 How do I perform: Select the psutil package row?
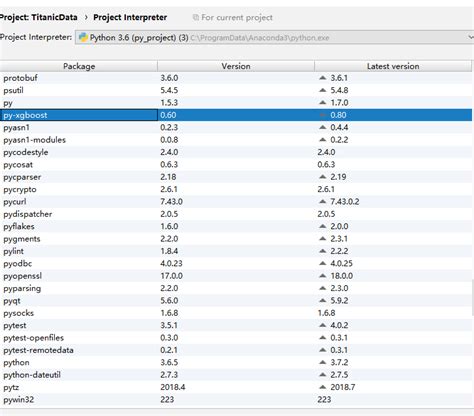click(236, 90)
